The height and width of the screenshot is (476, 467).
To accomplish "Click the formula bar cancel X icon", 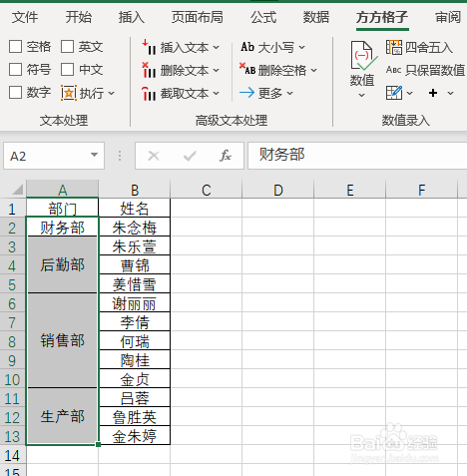I will pos(154,156).
